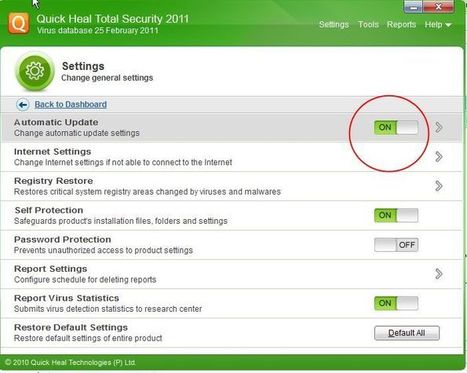
Task: Expand the Internet Settings chevron arrow
Action: [x=439, y=156]
